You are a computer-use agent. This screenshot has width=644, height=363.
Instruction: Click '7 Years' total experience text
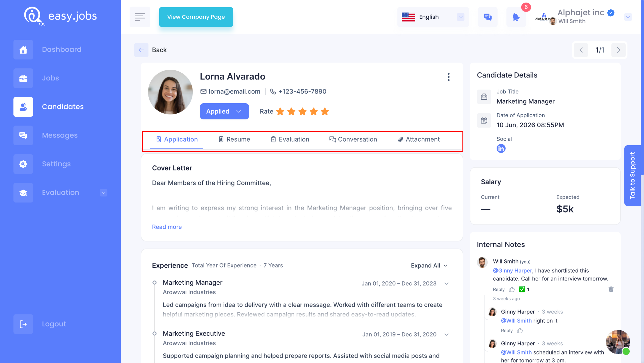(x=273, y=265)
